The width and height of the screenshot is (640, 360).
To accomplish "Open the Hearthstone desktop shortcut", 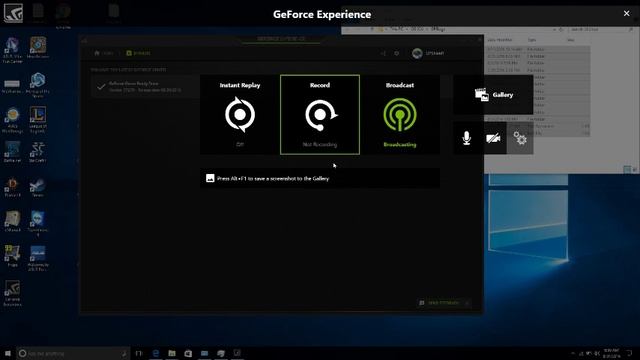I will tap(38, 47).
